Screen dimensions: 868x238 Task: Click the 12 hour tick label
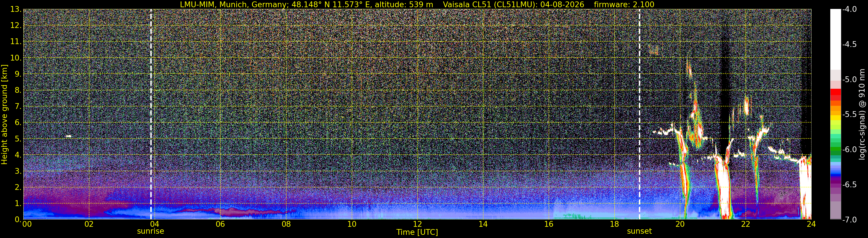pyautogui.click(x=417, y=224)
